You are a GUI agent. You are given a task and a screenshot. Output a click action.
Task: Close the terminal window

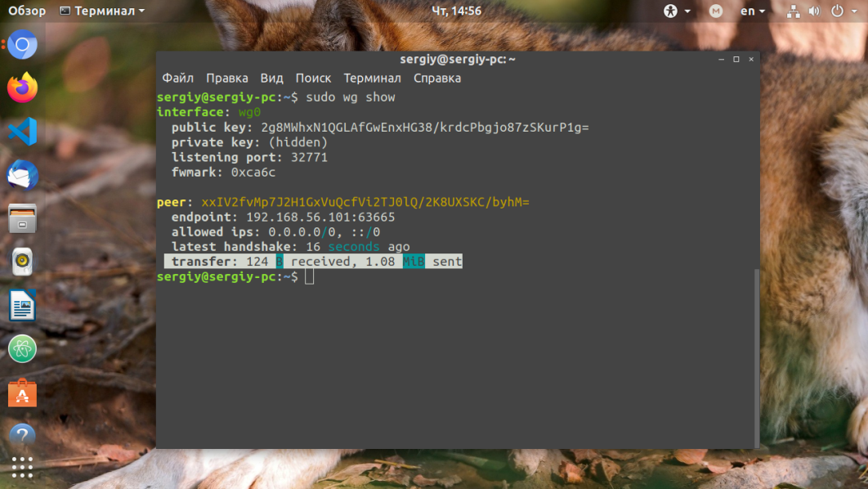pos(751,59)
